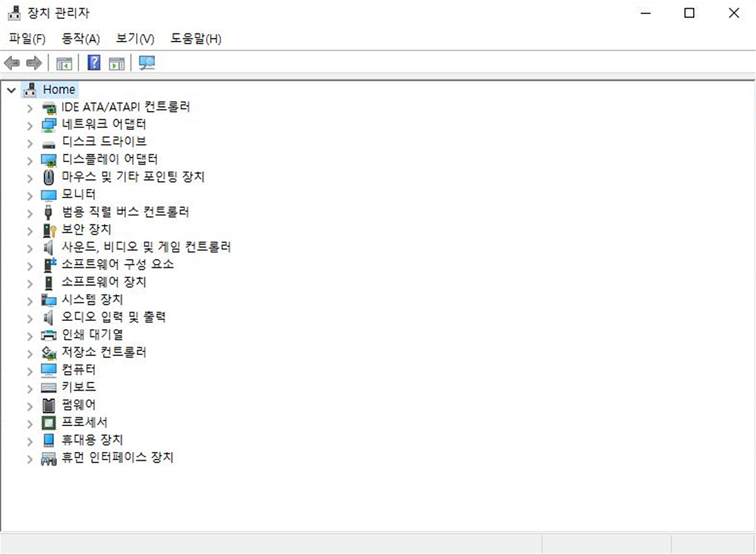Viewport: 756px width, 554px height.
Task: Click the 컴퓨터 monitor icon
Action: tap(49, 370)
